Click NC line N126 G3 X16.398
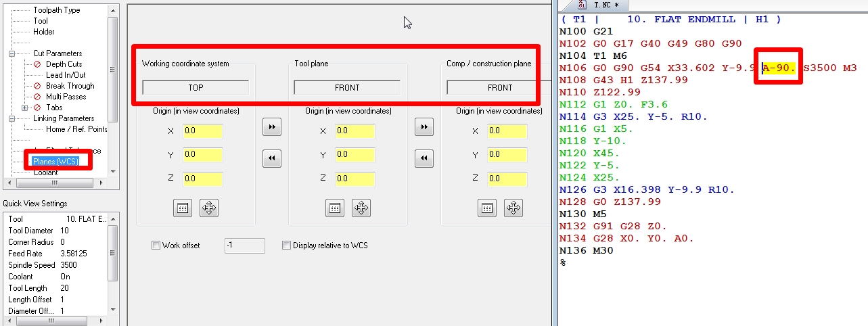The width and height of the screenshot is (868, 326). [x=647, y=190]
